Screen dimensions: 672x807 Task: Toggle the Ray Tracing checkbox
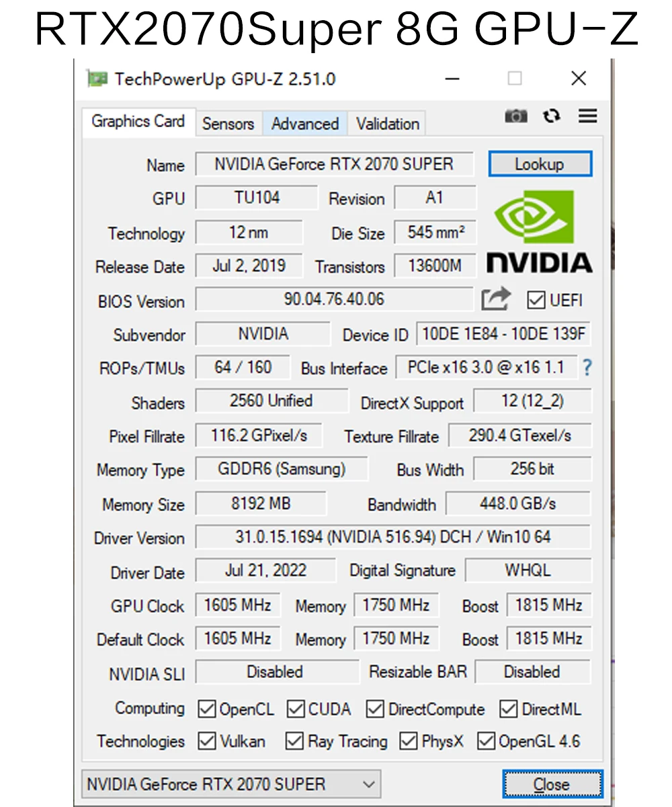(294, 741)
